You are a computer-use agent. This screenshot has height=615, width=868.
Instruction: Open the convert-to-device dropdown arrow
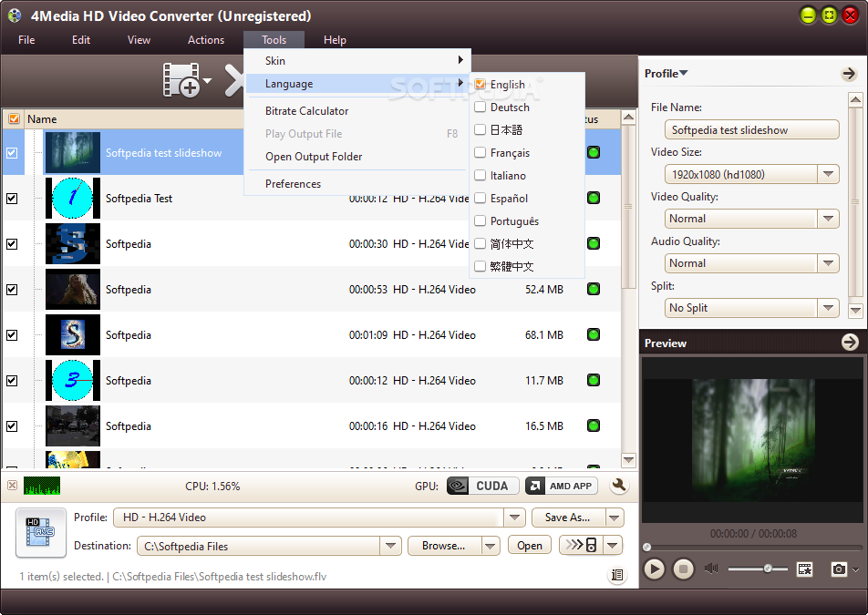tap(613, 546)
